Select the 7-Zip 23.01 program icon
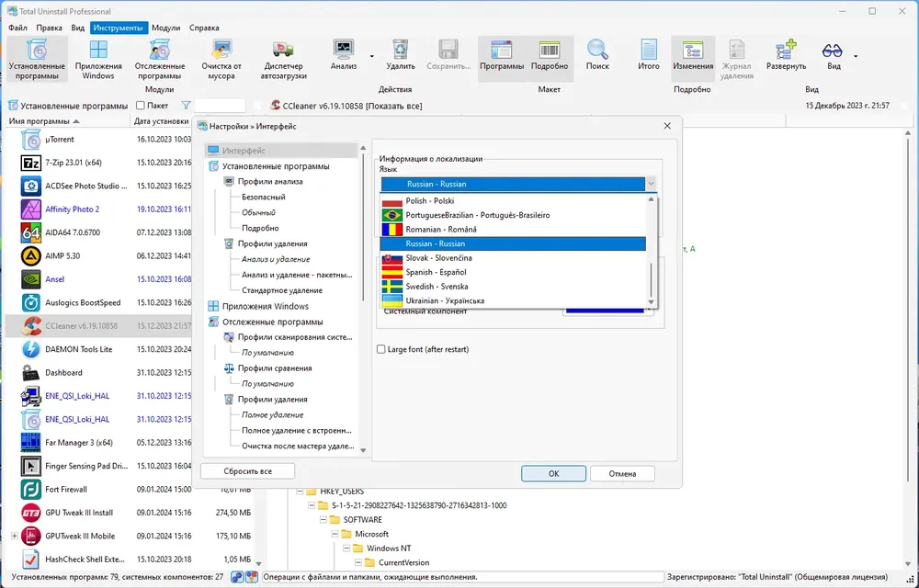This screenshot has width=919, height=588. point(30,163)
